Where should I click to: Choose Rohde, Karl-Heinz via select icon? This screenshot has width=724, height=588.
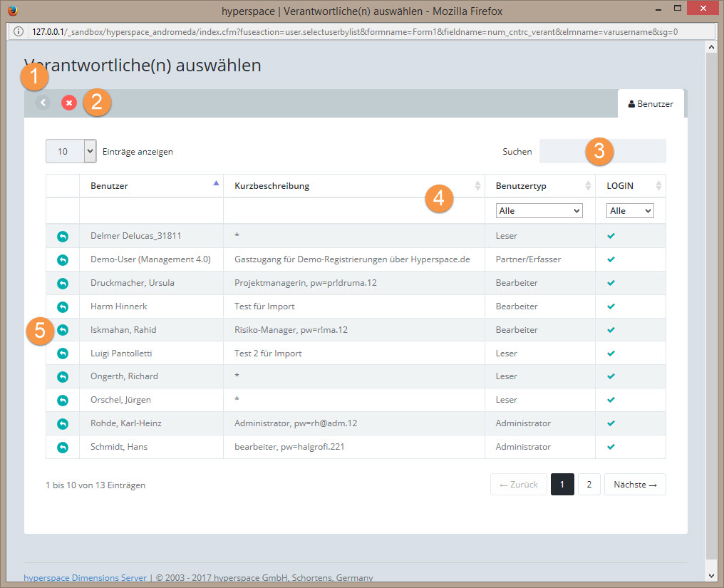tap(62, 424)
